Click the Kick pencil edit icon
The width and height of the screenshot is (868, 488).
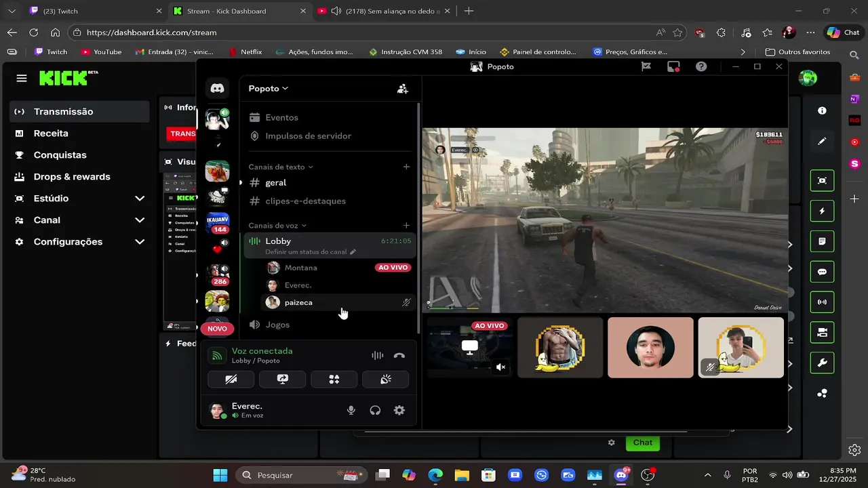point(822,141)
